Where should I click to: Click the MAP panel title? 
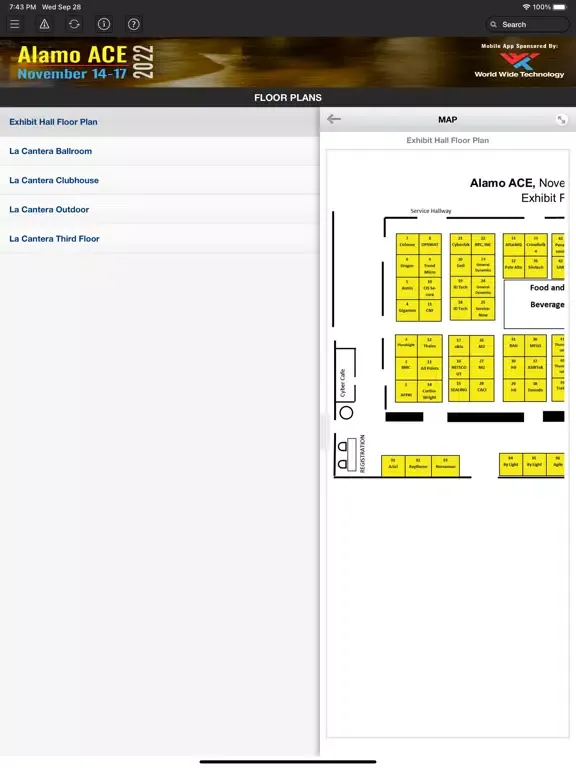click(448, 120)
